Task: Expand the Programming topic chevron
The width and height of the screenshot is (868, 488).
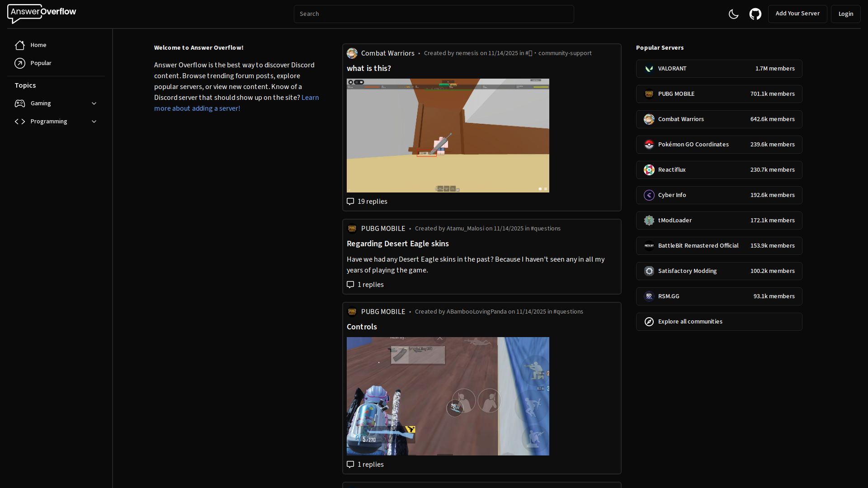Action: coord(94,122)
